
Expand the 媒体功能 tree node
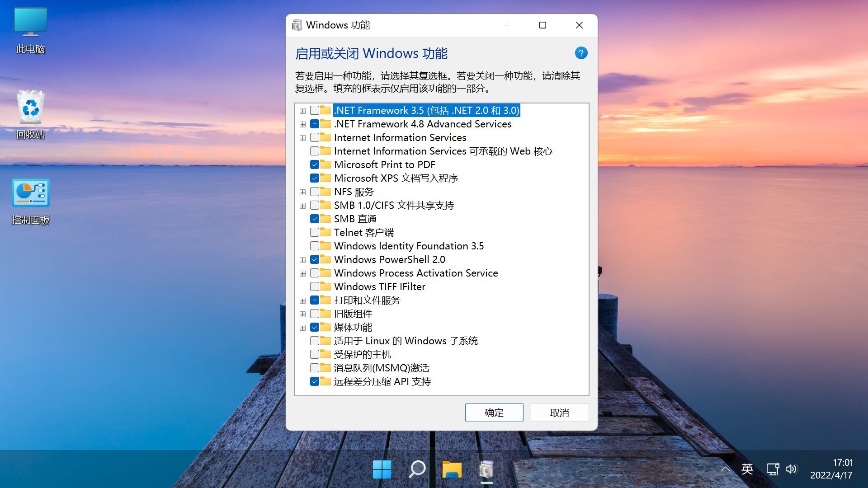tap(302, 328)
